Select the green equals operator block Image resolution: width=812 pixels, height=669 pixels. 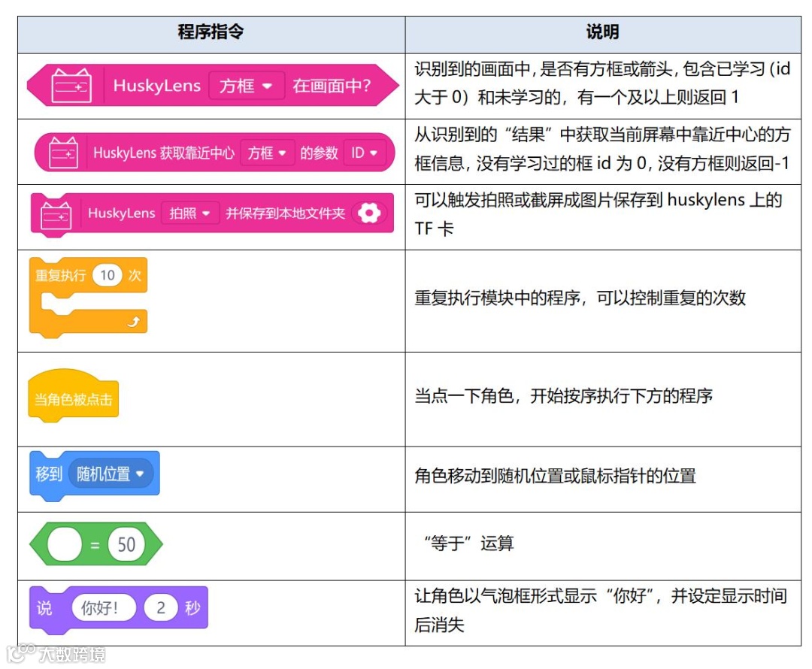pos(96,544)
